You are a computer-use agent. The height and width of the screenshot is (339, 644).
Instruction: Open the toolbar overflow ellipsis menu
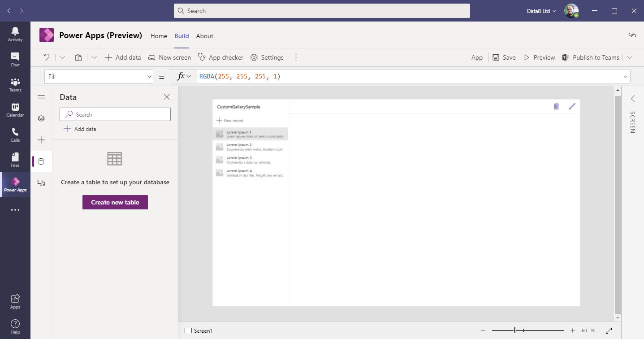(296, 57)
